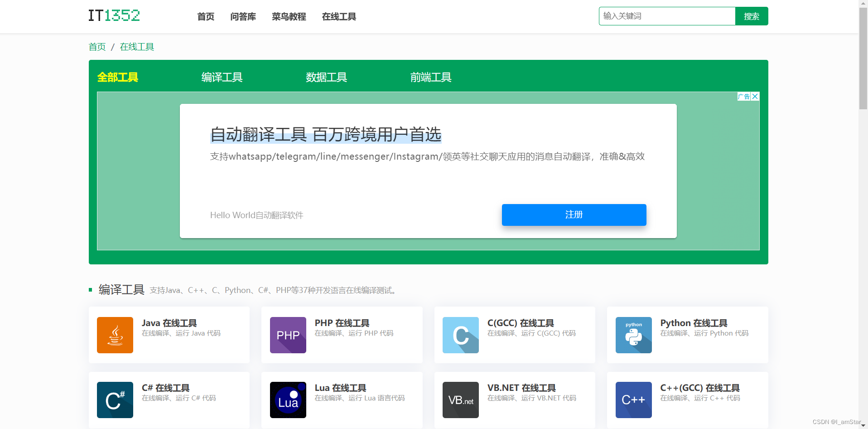The height and width of the screenshot is (429, 868).
Task: Focus the 输入关键词 search field
Action: coord(667,16)
